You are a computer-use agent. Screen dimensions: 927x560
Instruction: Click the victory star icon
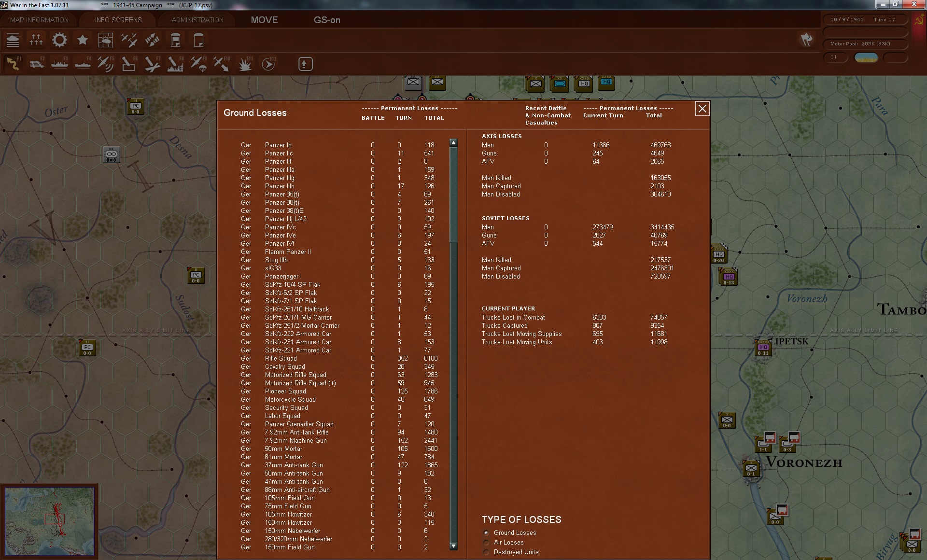pos(83,40)
